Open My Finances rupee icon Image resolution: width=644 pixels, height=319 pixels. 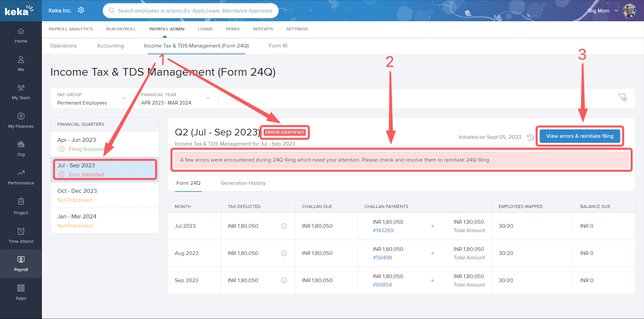[21, 116]
